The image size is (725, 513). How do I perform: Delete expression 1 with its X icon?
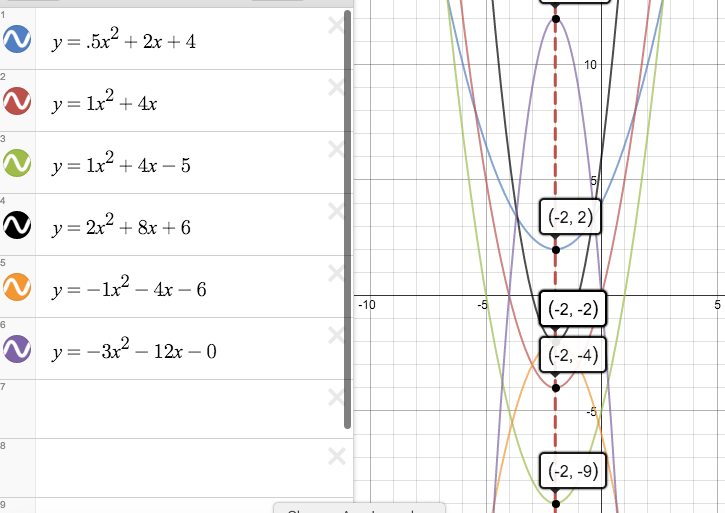[x=337, y=25]
